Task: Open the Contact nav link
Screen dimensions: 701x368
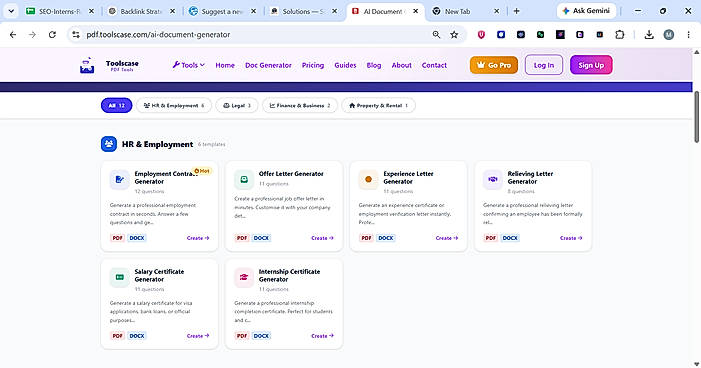Action: [434, 65]
